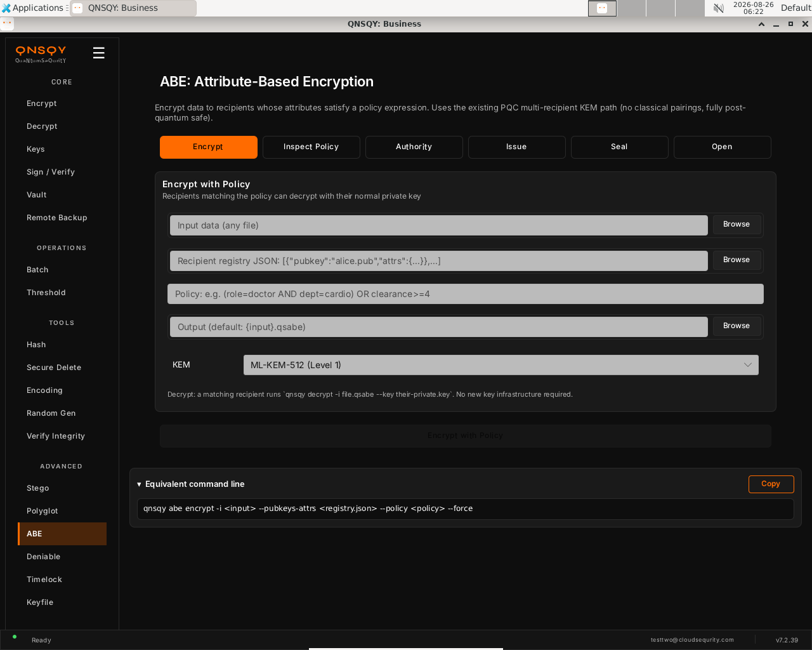This screenshot has height=650, width=812.
Task: Click the v7.2.39 version label
Action: (x=787, y=640)
